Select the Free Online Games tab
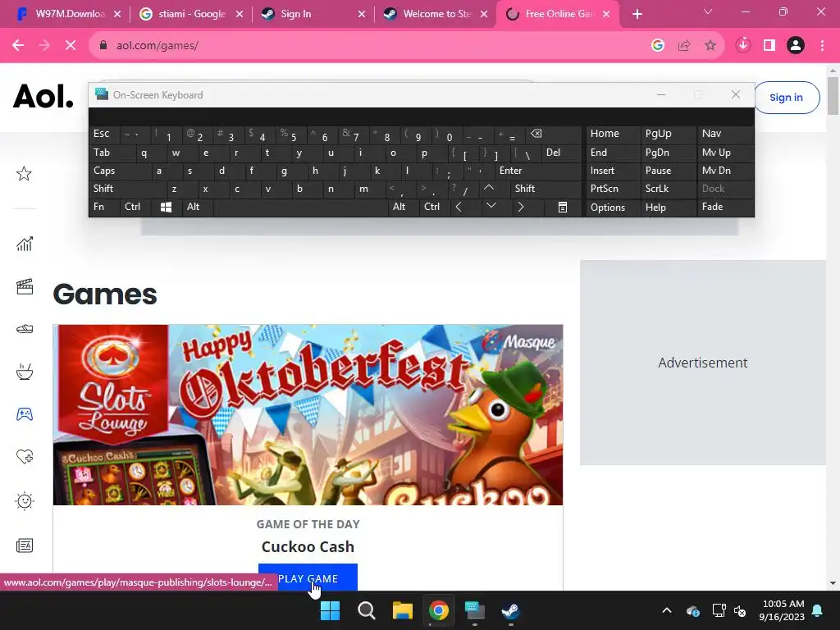The height and width of the screenshot is (630, 840). click(x=559, y=14)
